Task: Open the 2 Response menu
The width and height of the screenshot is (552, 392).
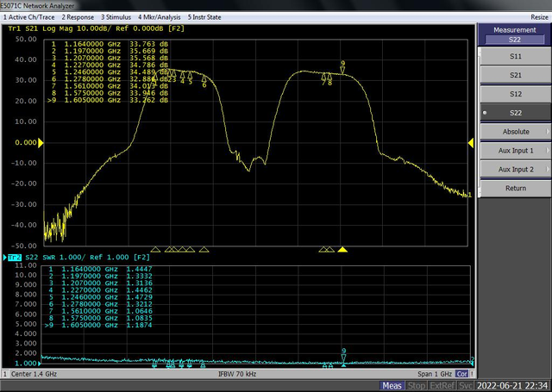Action: coord(78,17)
